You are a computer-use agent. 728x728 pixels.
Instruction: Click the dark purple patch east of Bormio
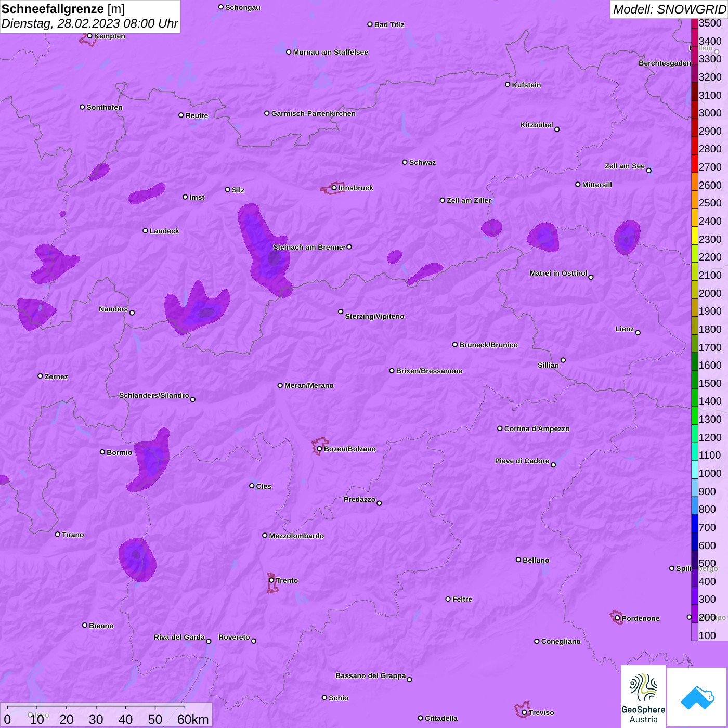pos(150,460)
